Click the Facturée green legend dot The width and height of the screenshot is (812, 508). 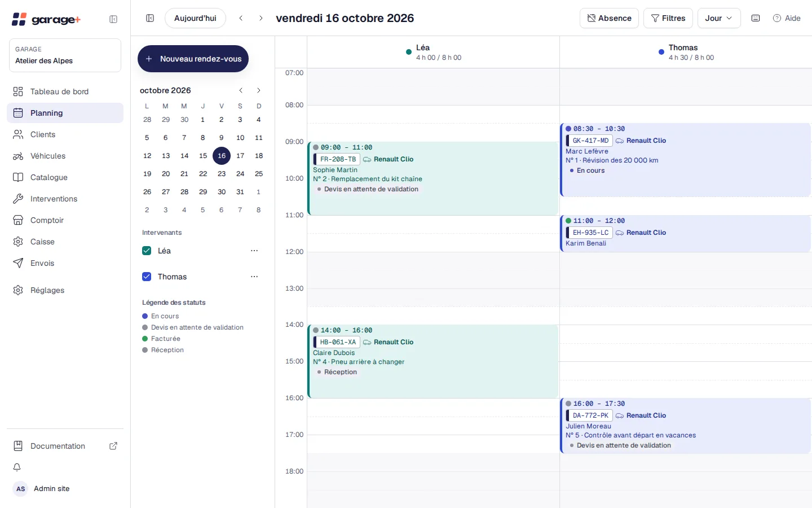coord(145,339)
